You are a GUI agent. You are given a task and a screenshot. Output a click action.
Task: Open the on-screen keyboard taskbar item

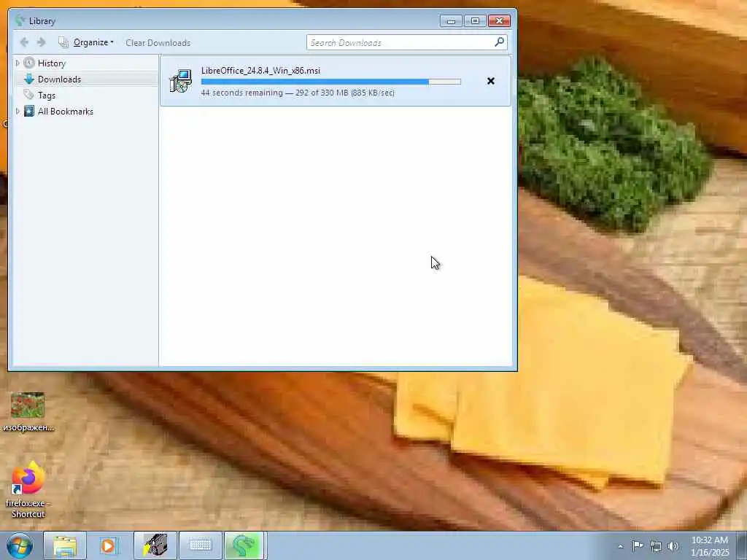[201, 545]
